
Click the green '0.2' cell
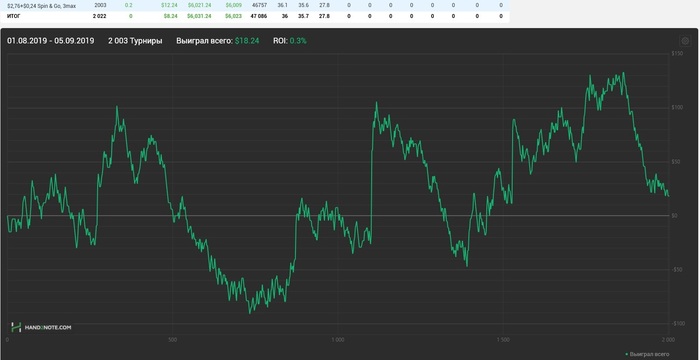click(x=129, y=5)
